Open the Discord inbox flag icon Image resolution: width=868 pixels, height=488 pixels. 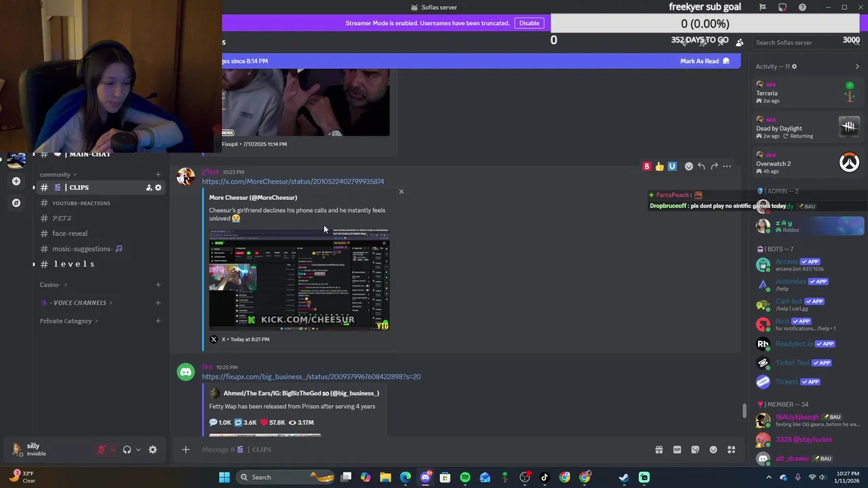(x=763, y=7)
